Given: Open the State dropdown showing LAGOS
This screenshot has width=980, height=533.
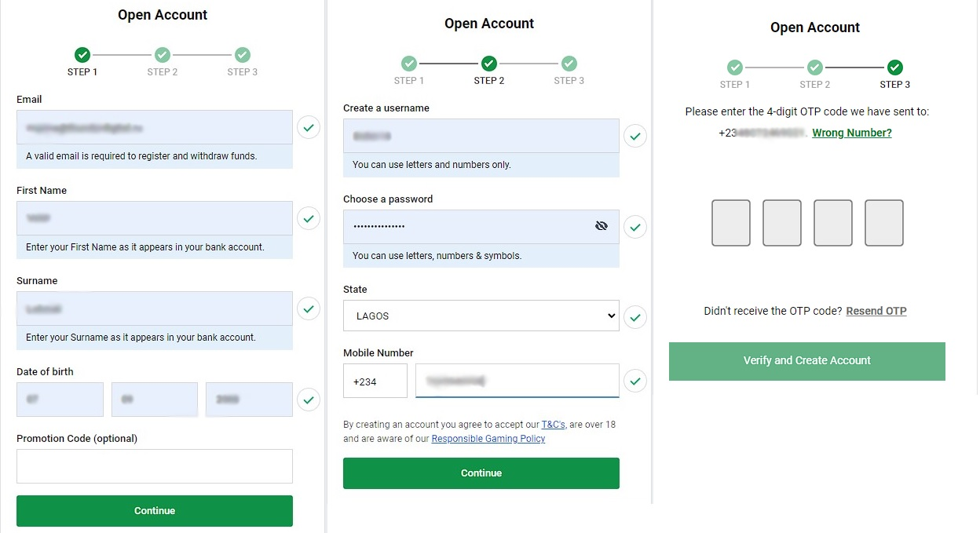Looking at the screenshot, I should click(x=481, y=316).
